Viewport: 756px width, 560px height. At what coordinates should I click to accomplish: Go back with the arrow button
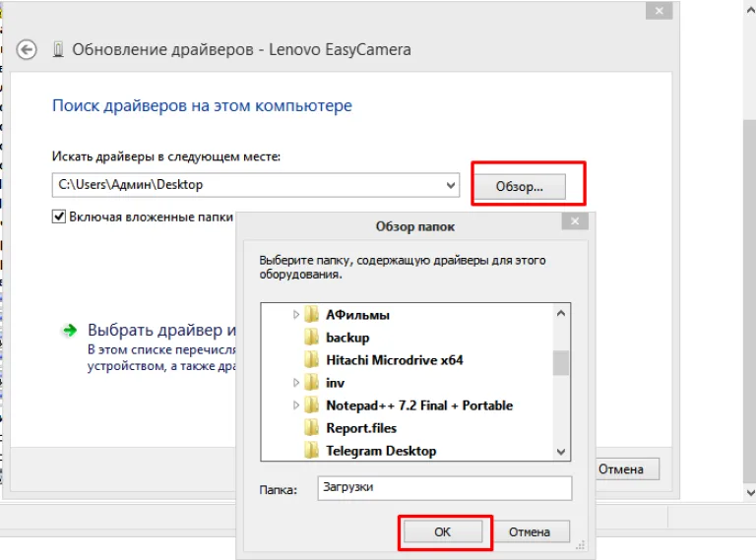pyautogui.click(x=26, y=49)
